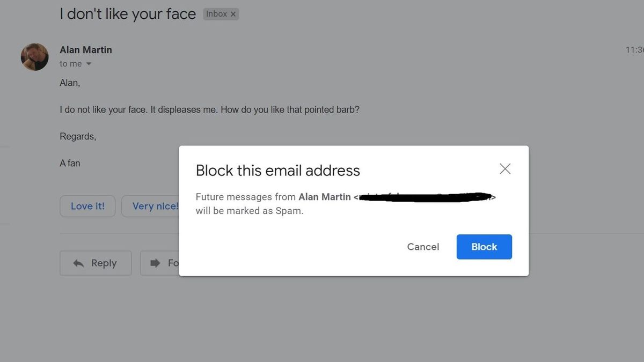The width and height of the screenshot is (644, 362).
Task: Click Alan Martin's profile avatar picture
Action: [34, 56]
